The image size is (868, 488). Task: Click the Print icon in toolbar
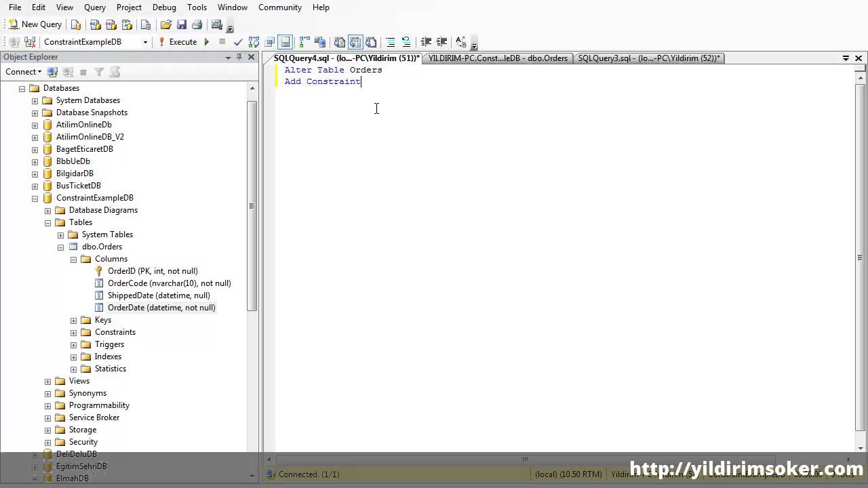[197, 24]
